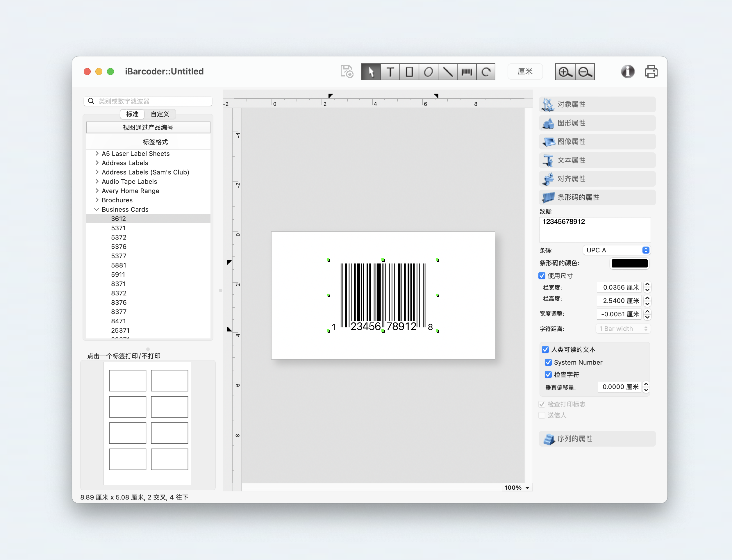Screen dimensions: 732x560
Task: Open the 100% zoom level dropdown
Action: 517,487
